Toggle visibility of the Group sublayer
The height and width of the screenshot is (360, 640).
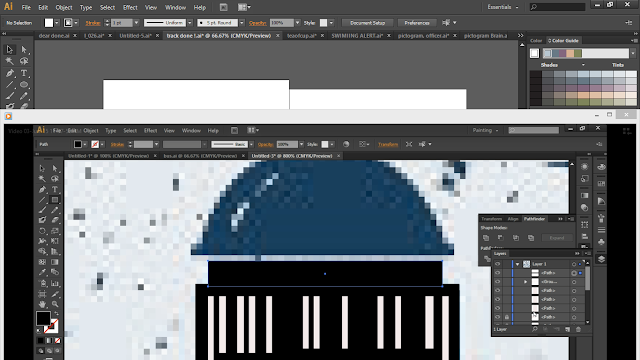coord(498,282)
